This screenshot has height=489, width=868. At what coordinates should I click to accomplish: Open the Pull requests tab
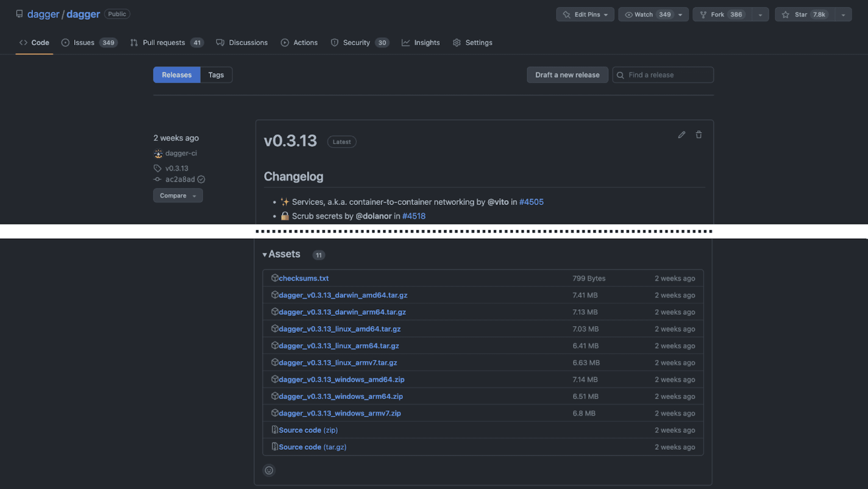164,42
